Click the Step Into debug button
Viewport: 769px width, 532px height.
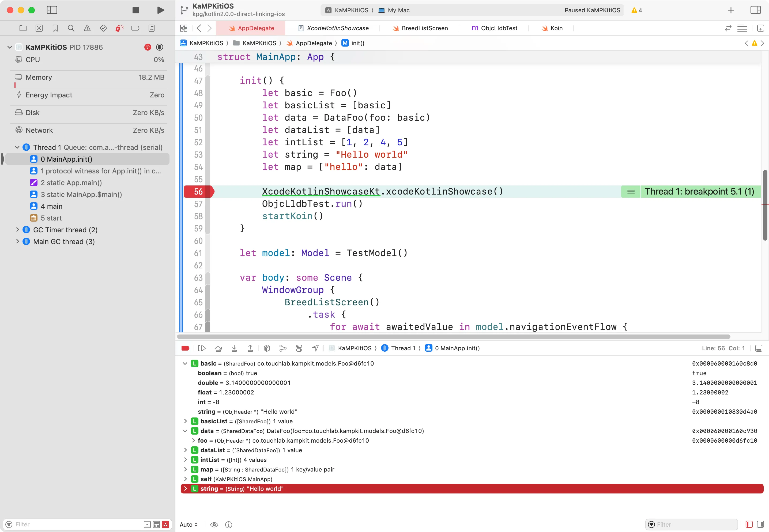[x=234, y=348]
